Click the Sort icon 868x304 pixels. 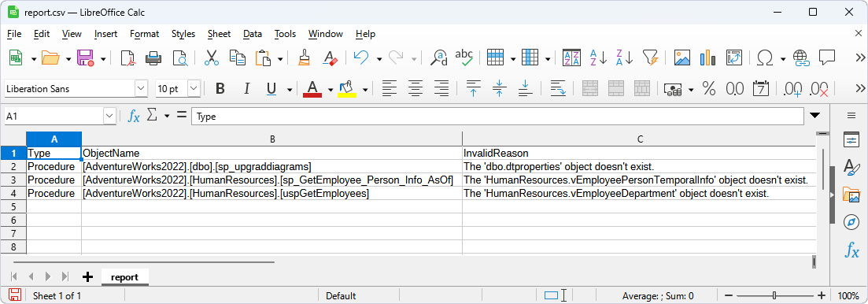[x=571, y=57]
